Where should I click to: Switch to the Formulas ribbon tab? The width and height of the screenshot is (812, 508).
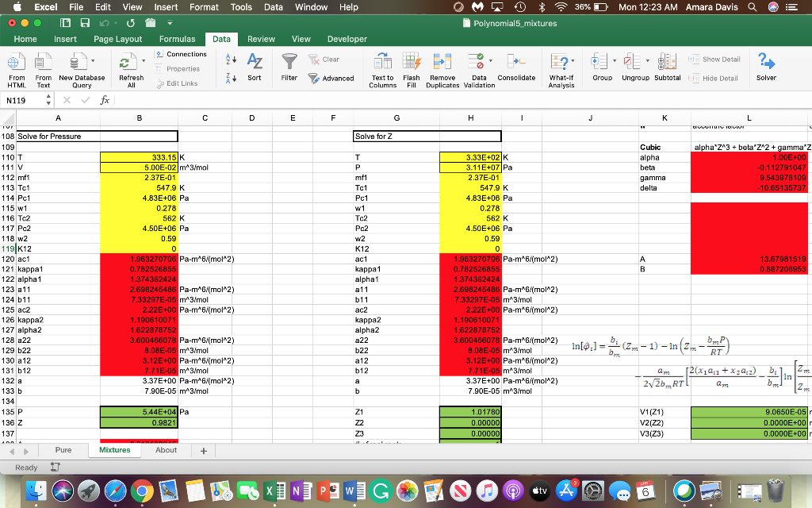tap(178, 38)
